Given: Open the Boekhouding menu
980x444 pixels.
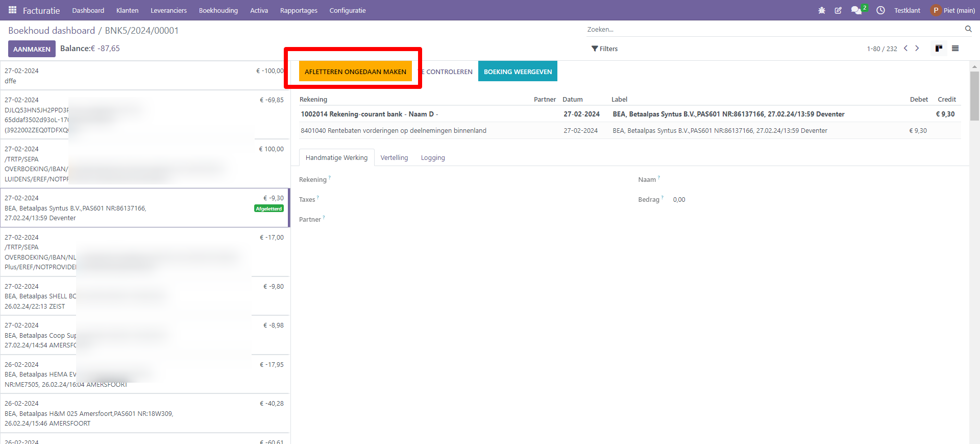Looking at the screenshot, I should (218, 10).
